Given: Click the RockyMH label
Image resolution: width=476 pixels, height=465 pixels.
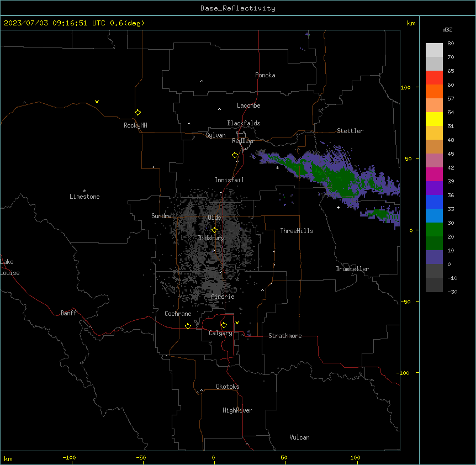Looking at the screenshot, I should 135,125.
